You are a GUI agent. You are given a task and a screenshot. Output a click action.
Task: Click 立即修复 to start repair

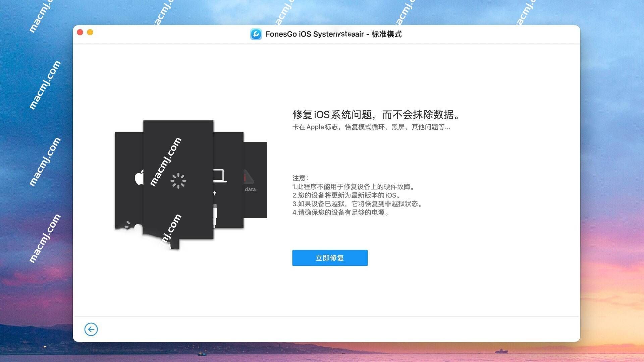click(x=330, y=258)
